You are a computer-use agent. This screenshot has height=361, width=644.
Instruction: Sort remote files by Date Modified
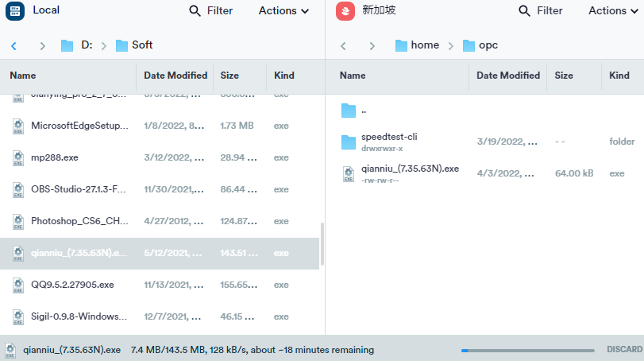[508, 76]
